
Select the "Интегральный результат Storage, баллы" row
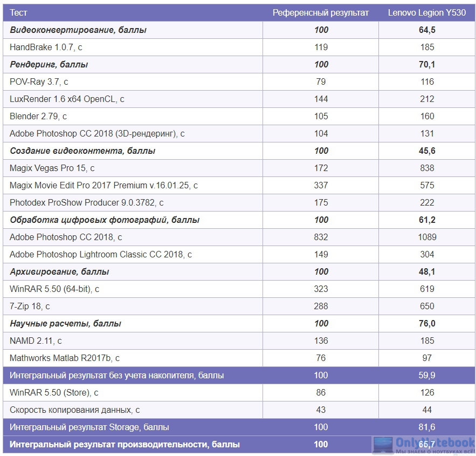click(89, 427)
